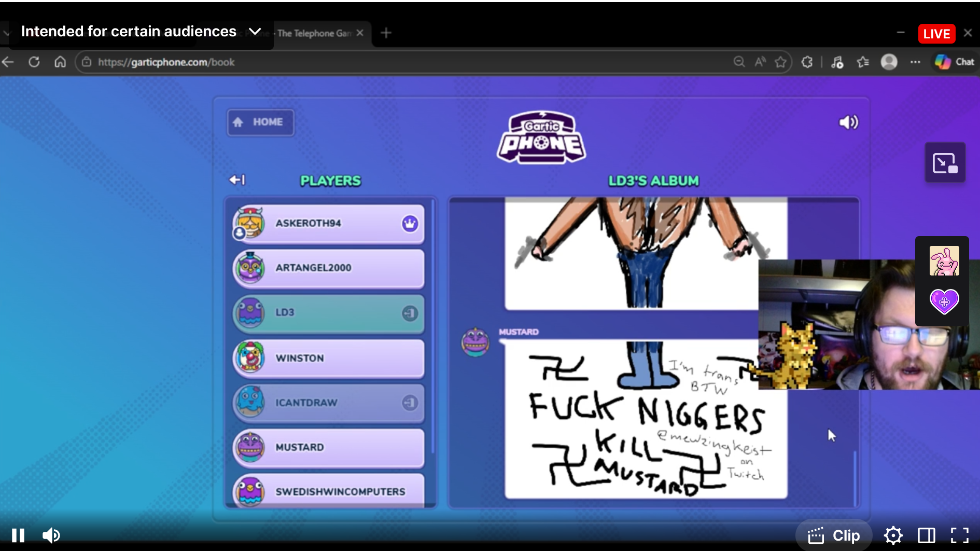Collapse the Players panel with arrow

point(237,180)
